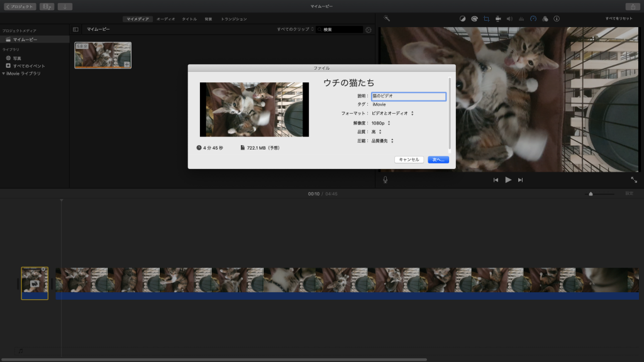Click the share export icon in title bar
This screenshot has width=644, height=362.
[x=631, y=6]
